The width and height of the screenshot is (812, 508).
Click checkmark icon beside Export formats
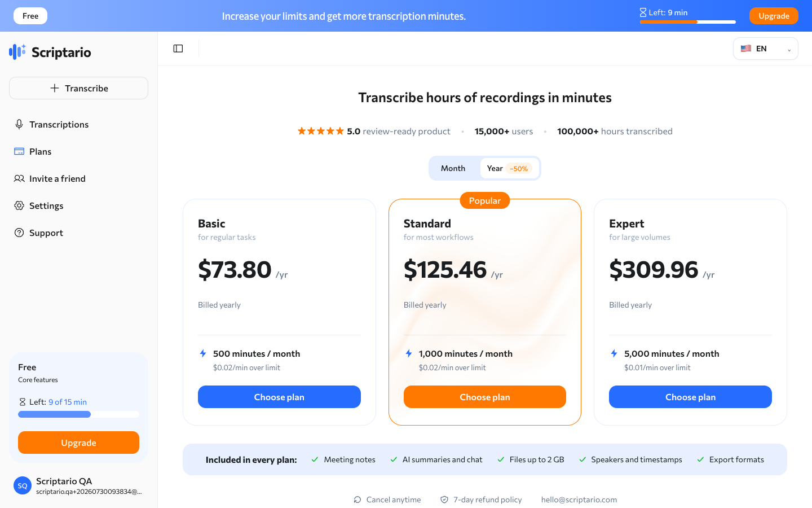click(700, 459)
